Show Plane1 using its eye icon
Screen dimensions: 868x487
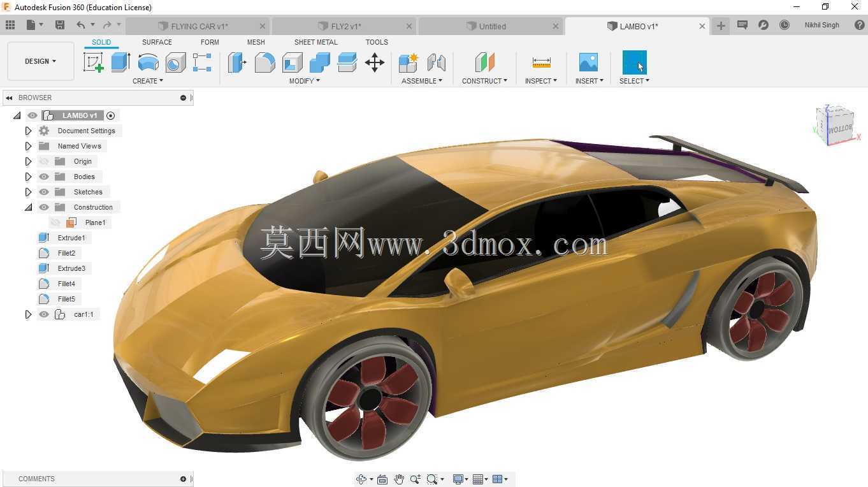pyautogui.click(x=55, y=222)
